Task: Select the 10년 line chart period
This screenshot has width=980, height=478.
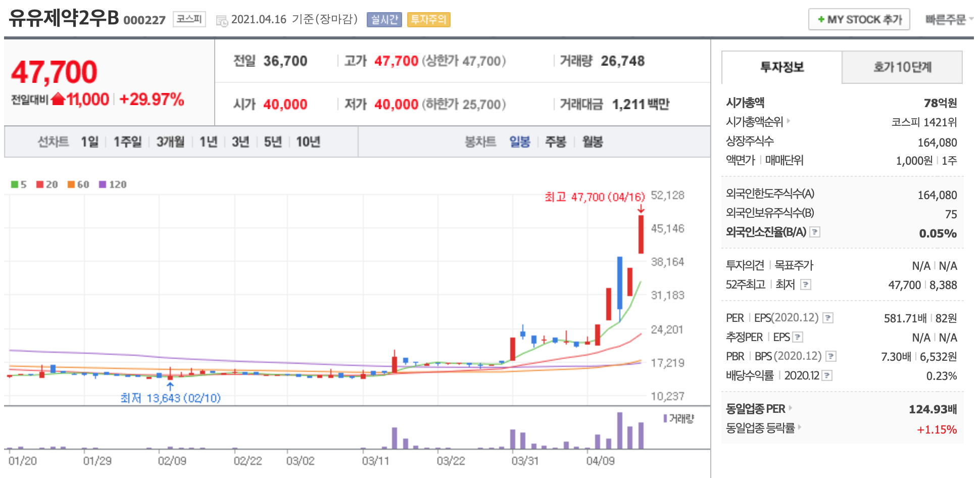Action: pyautogui.click(x=308, y=141)
